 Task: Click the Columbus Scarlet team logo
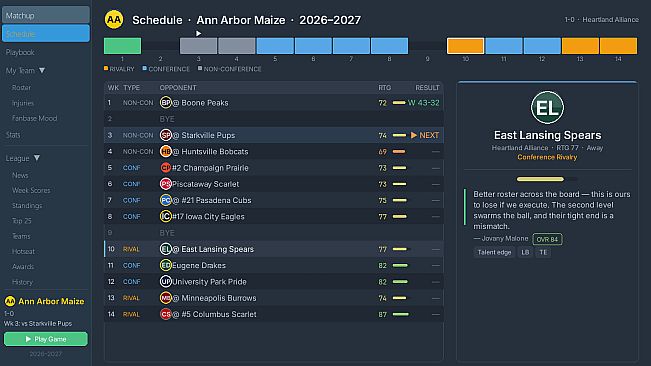click(x=166, y=314)
